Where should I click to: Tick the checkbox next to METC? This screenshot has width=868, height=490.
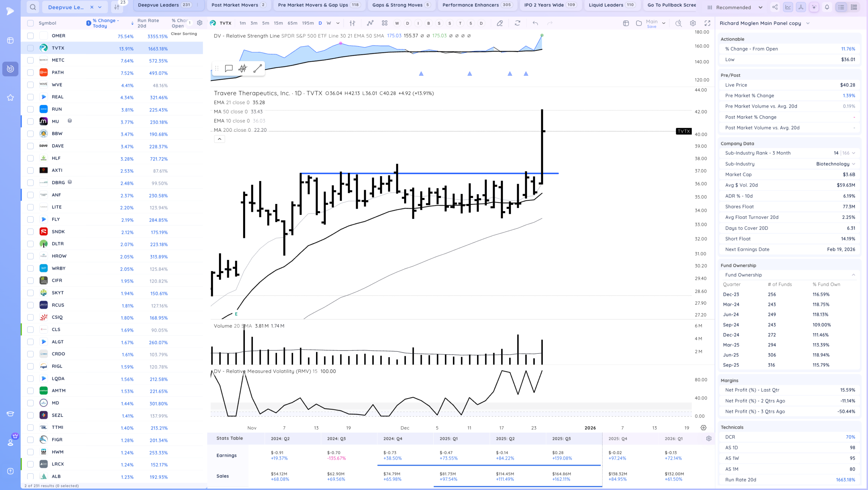tap(31, 60)
